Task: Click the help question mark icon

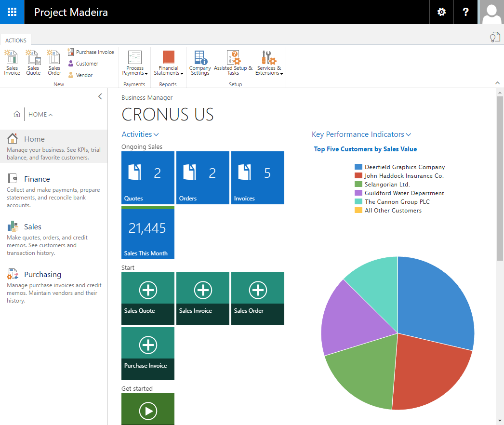Action: coord(465,12)
